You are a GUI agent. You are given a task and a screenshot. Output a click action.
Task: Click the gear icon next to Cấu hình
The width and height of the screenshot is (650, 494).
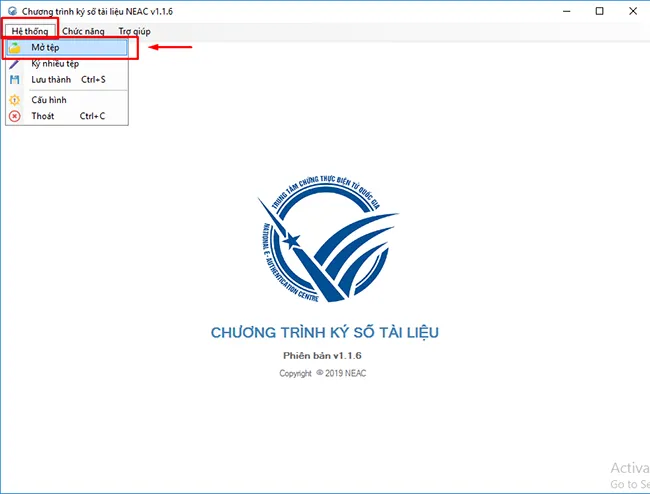(14, 100)
